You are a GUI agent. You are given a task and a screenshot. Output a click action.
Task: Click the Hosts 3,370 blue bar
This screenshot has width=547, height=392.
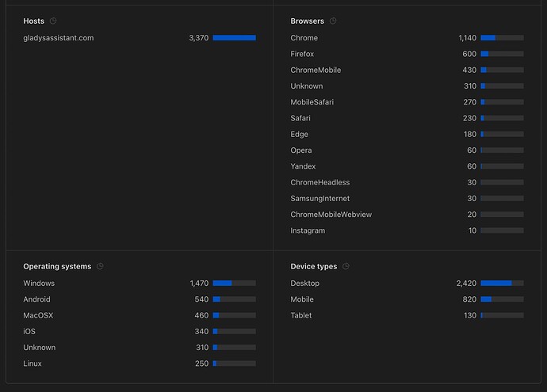[234, 38]
